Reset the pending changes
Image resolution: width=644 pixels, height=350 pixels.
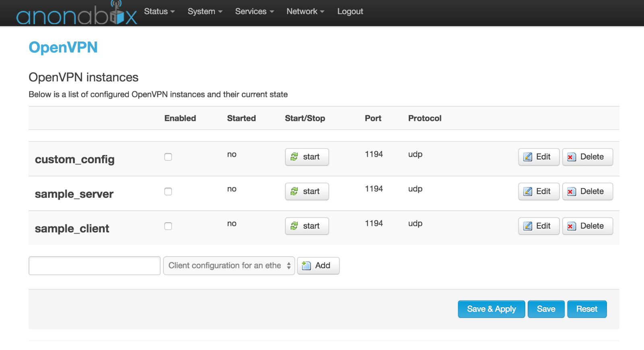[587, 309]
